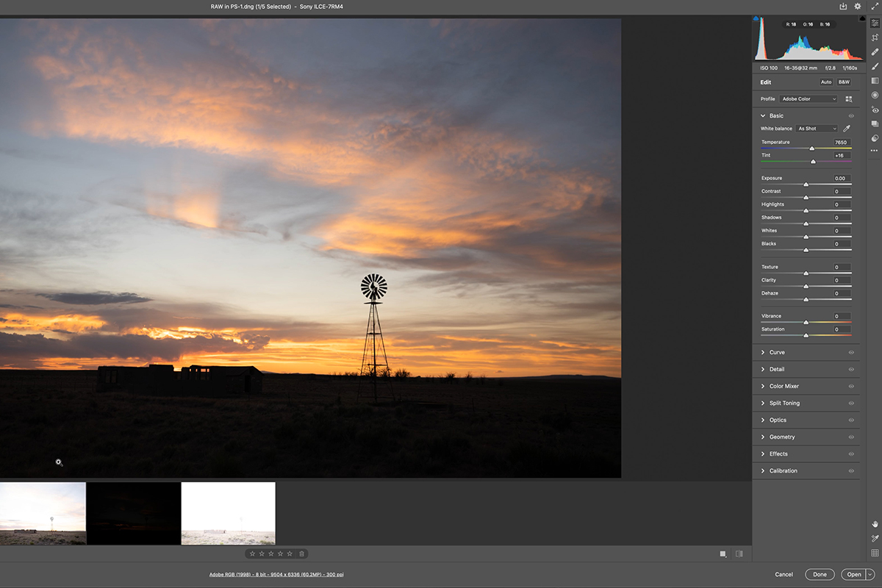Open the Presets panel
The height and width of the screenshot is (588, 882).
coord(874,124)
